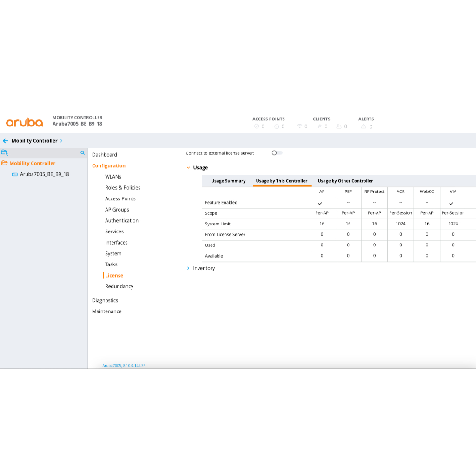Click the Aruba logo
476x476 pixels.
point(24,122)
